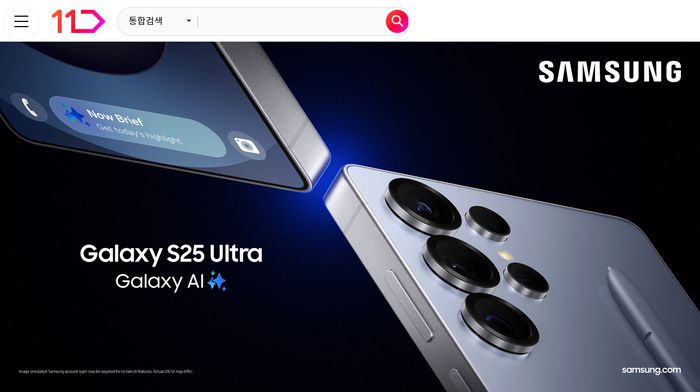Click the phone call icon on the banner
The height and width of the screenshot is (392, 700).
click(29, 108)
